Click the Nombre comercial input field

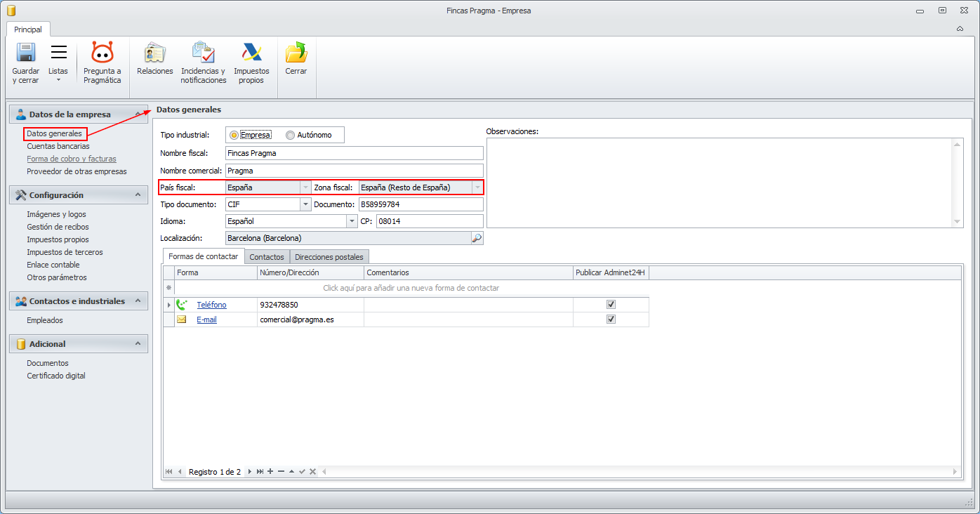(355, 171)
